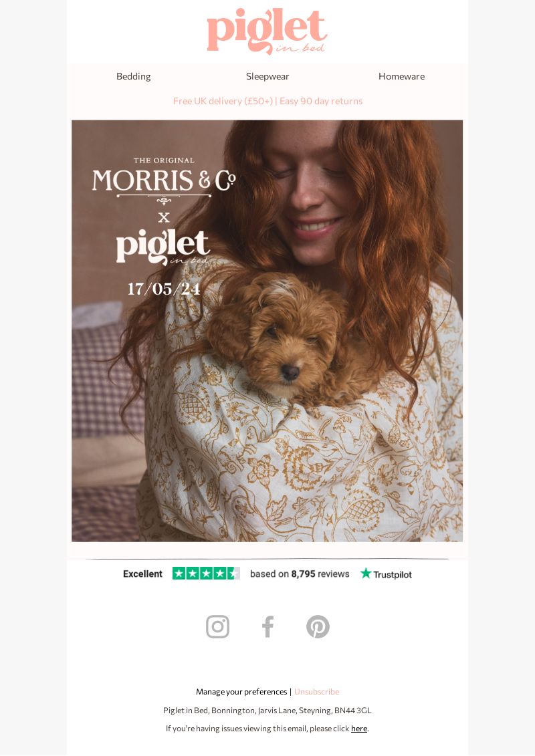Go to the Homeware category
This screenshot has height=756, width=535.
401,76
